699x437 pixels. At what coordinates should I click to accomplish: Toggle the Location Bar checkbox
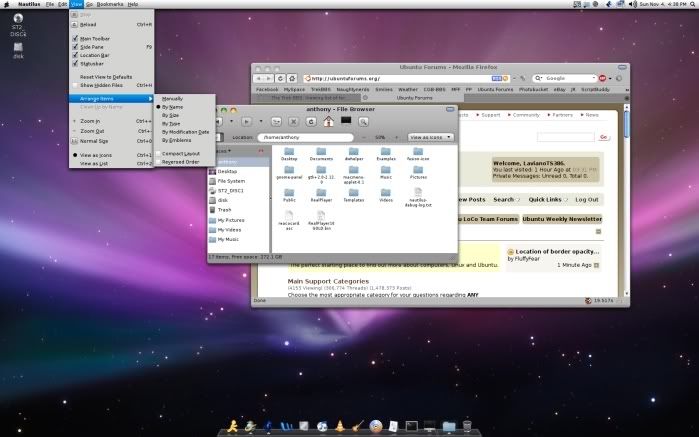click(75, 55)
